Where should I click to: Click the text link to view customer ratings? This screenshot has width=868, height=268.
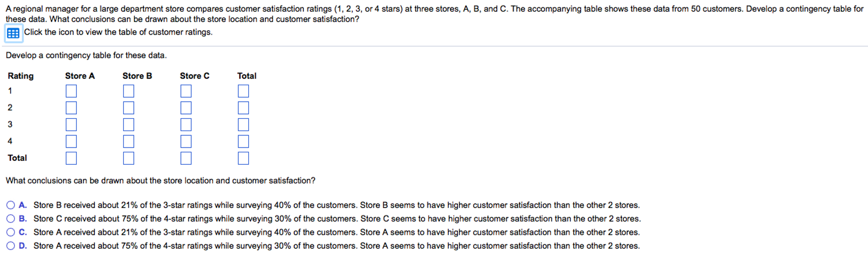click(x=118, y=32)
